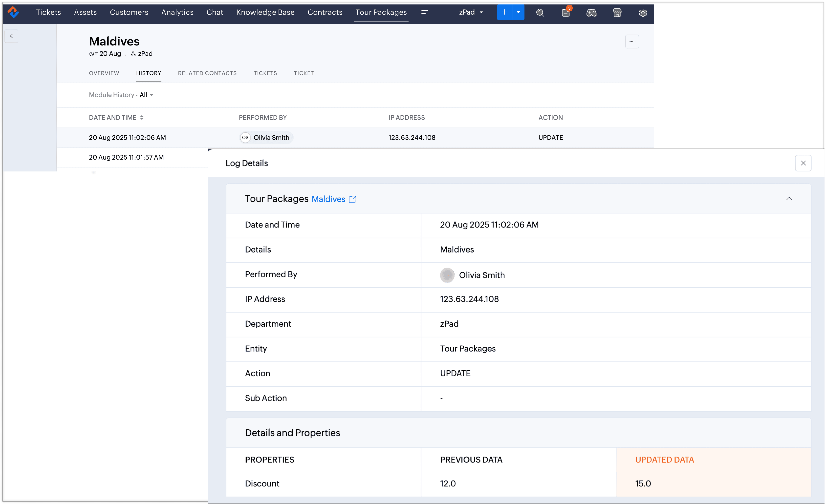Open more options for the Maldives record
Screen dimensions: 826x504
click(632, 41)
